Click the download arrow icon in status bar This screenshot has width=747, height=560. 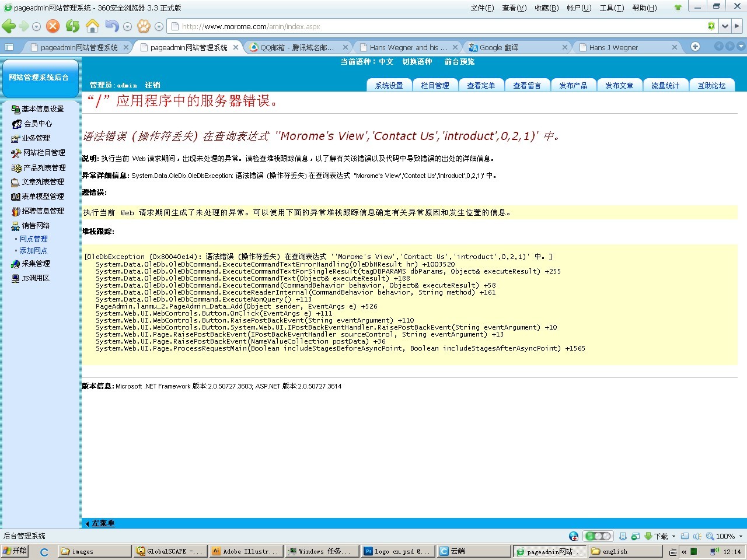[x=648, y=536]
